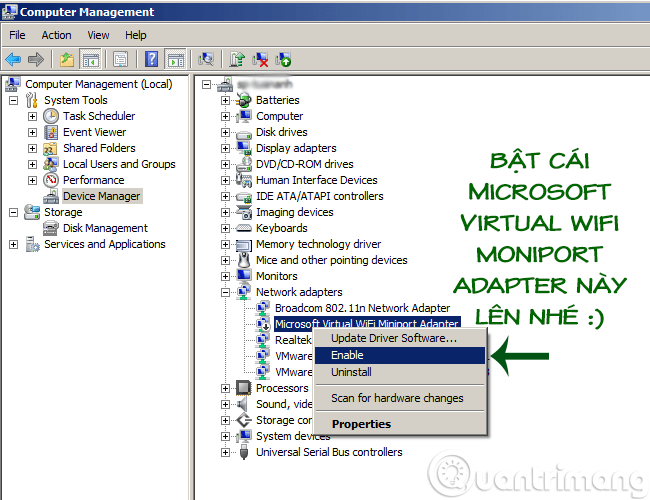This screenshot has height=500, width=650.
Task: Select the IDE ATA/ATAPI controllers category
Action: [320, 196]
